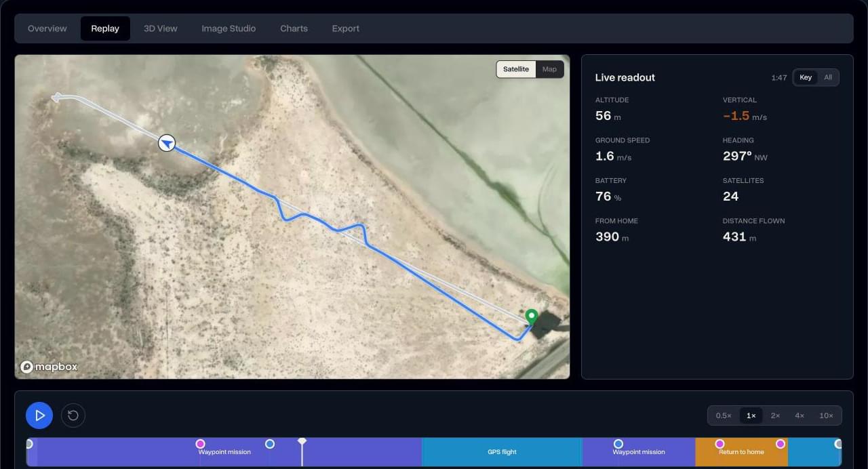The image size is (868, 469).
Task: Set playback speed to 4×
Action: click(800, 415)
